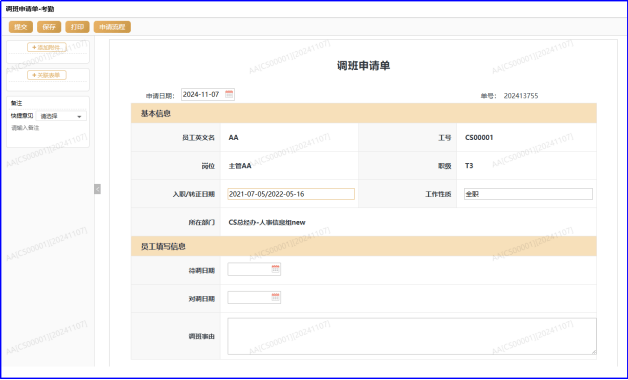Click the 职级 value T3
This screenshot has height=380, width=628.
(469, 166)
